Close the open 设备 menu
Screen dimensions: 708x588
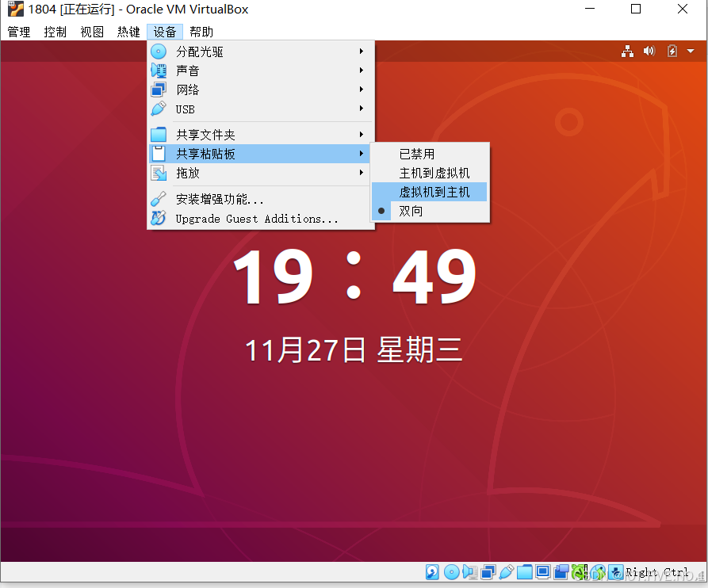165,32
